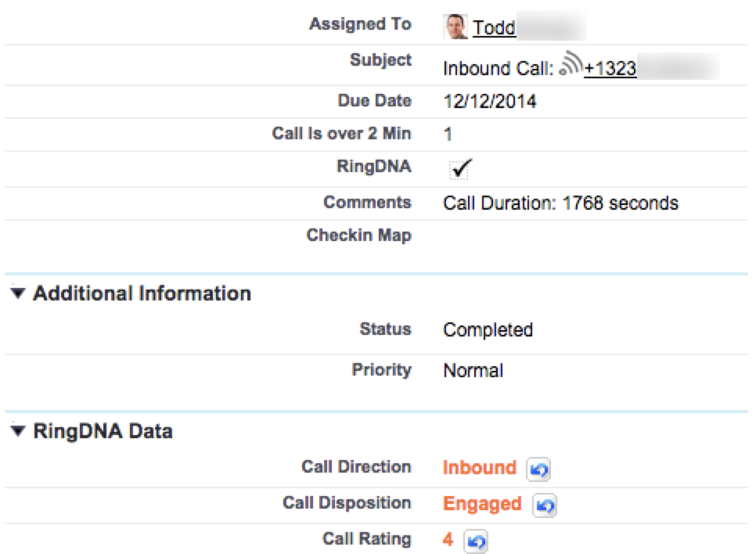Image resolution: width=756 pixels, height=554 pixels.
Task: Click the orange Inbound call direction value
Action: [x=479, y=468]
